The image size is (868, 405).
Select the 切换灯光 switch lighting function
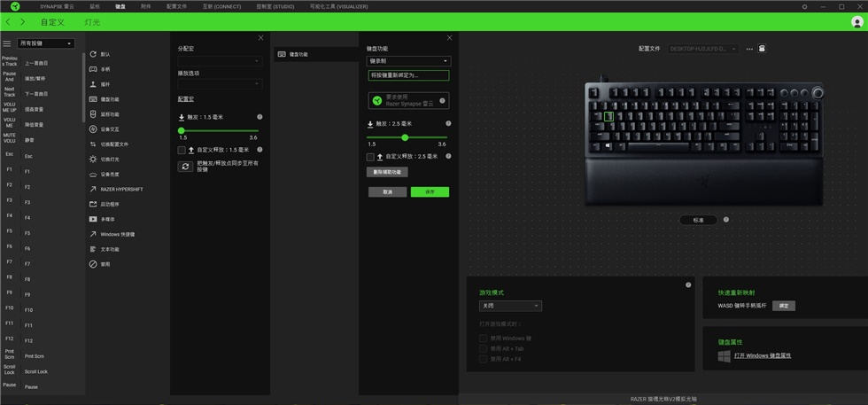tap(105, 159)
